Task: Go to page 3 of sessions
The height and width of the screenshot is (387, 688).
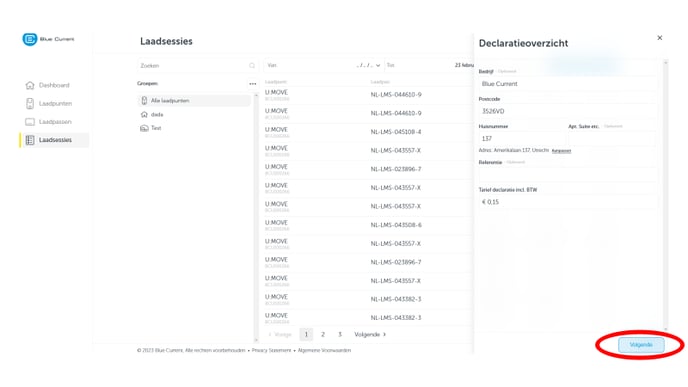Action: [340, 334]
